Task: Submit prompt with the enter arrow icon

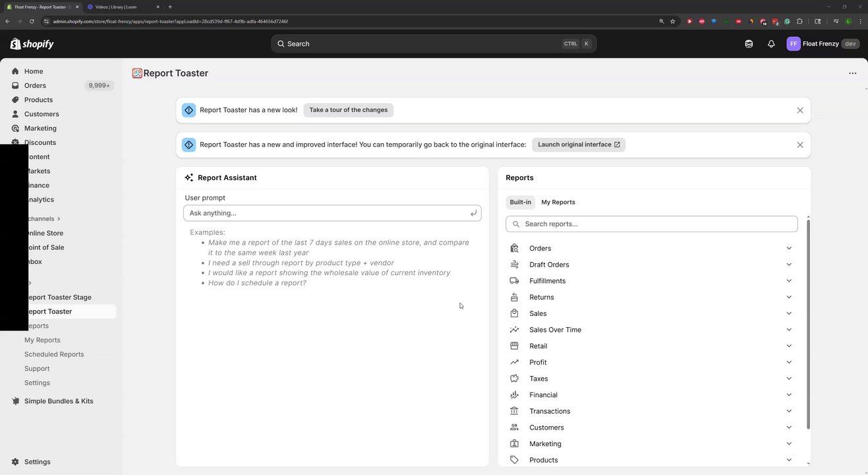Action: 473,213
